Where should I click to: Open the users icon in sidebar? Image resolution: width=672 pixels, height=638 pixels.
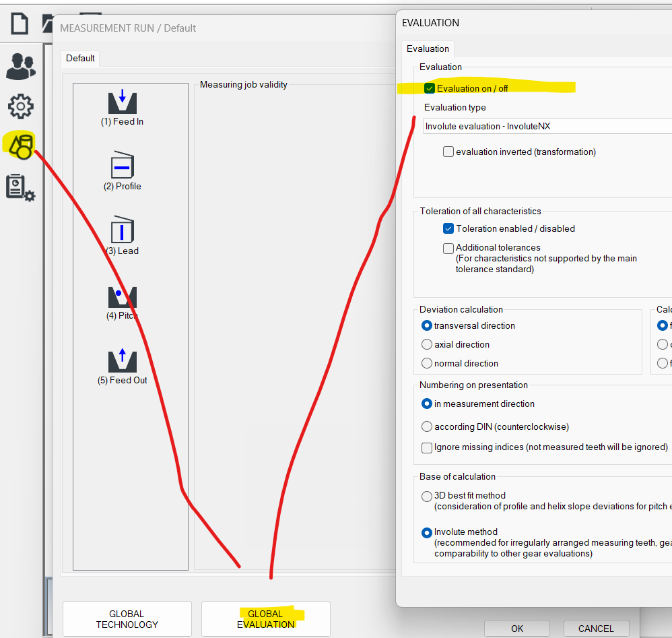point(21,67)
